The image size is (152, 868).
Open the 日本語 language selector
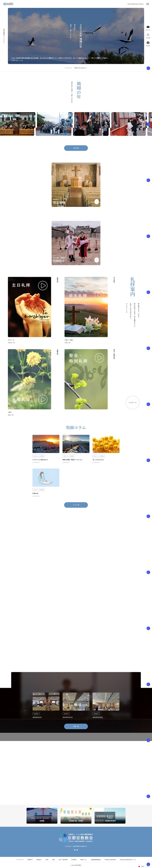(142, 866)
